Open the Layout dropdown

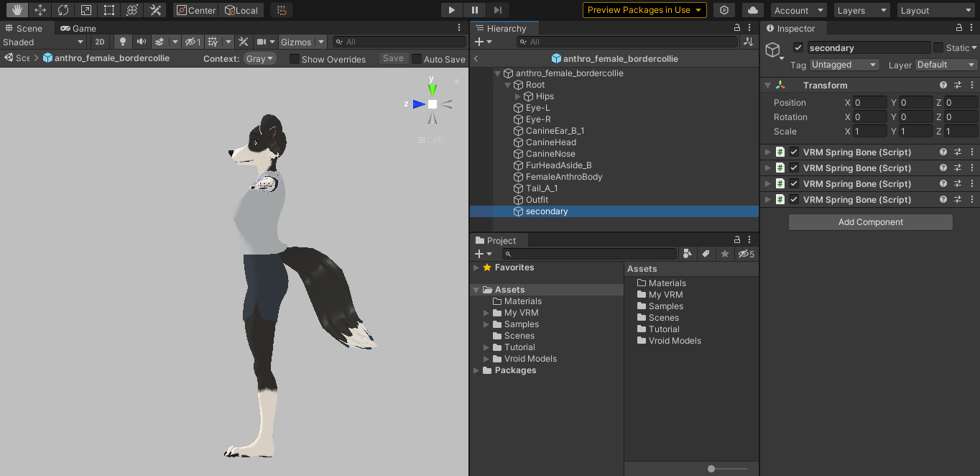(935, 10)
